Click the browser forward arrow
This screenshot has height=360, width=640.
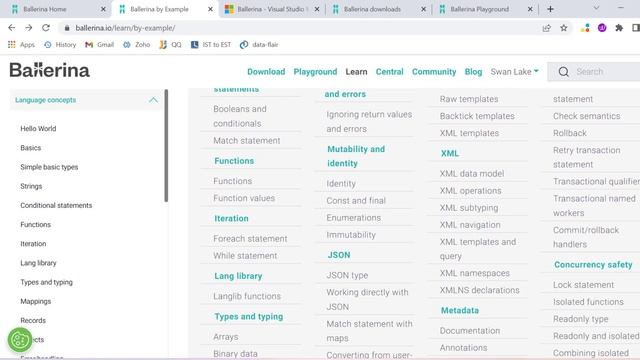click(29, 28)
